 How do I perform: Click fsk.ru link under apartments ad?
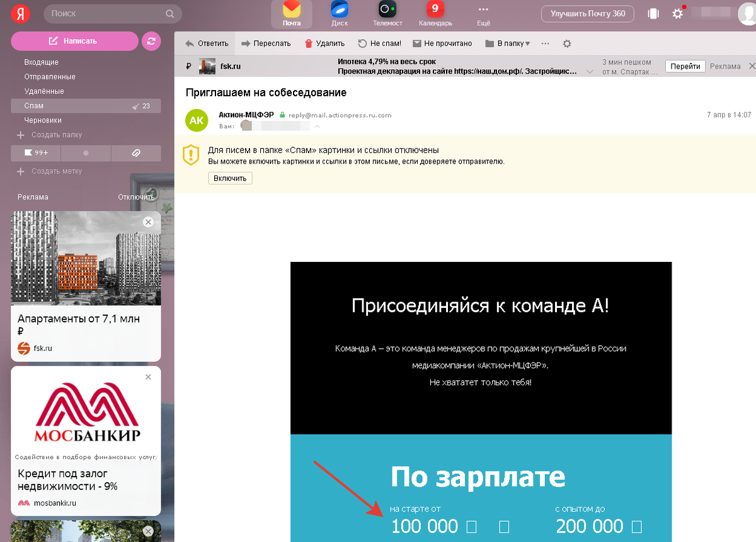click(x=43, y=347)
